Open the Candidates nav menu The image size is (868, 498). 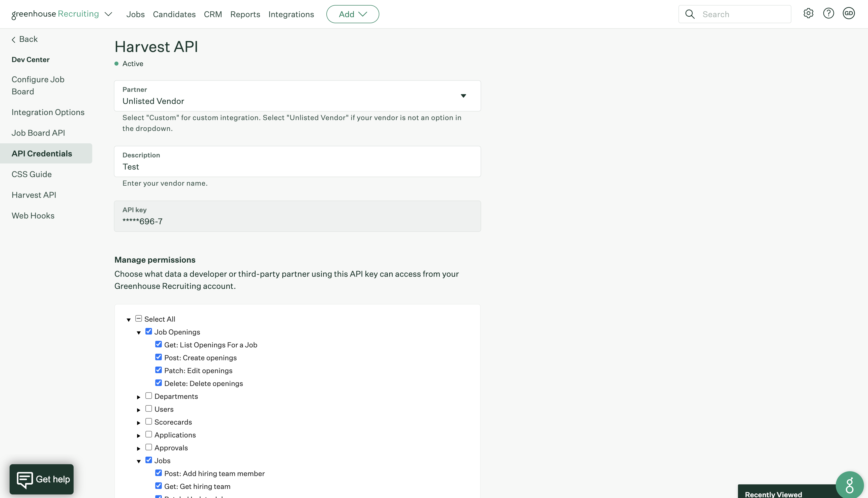coord(174,14)
